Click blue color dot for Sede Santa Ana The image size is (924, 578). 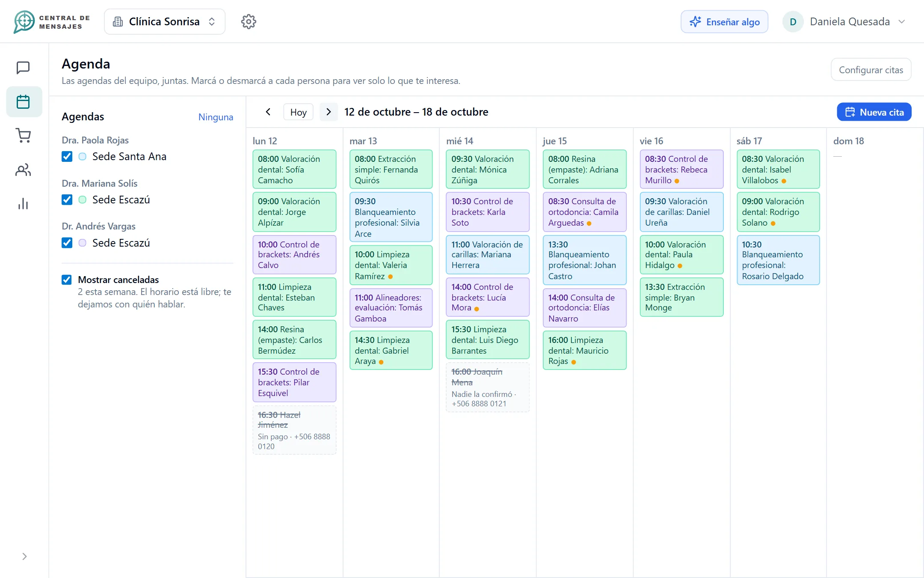click(83, 157)
